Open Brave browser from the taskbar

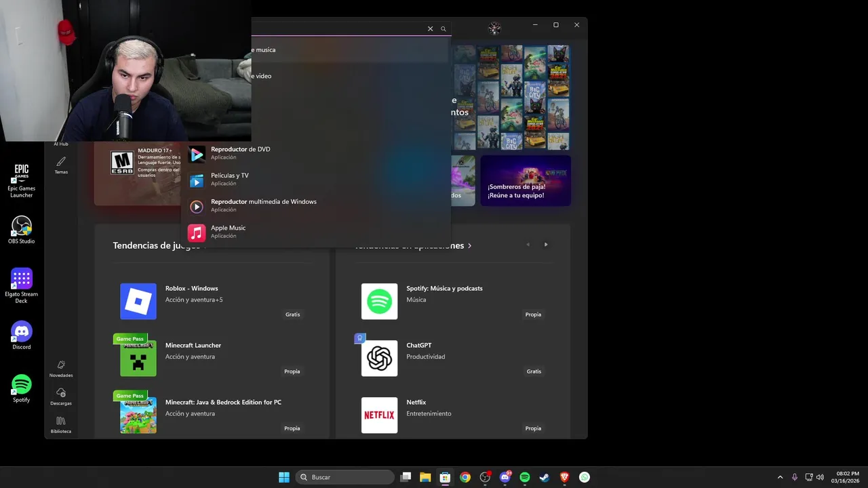tap(565, 477)
